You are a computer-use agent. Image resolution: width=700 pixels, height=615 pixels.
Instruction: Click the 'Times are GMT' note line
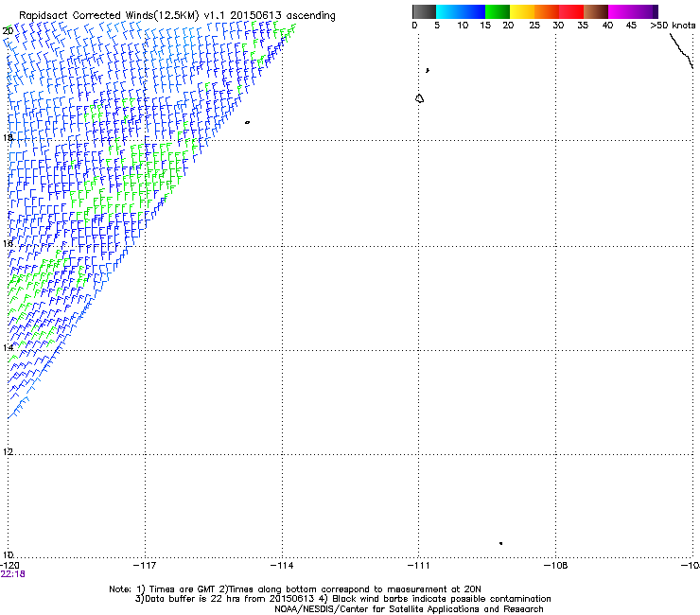pyautogui.click(x=295, y=589)
